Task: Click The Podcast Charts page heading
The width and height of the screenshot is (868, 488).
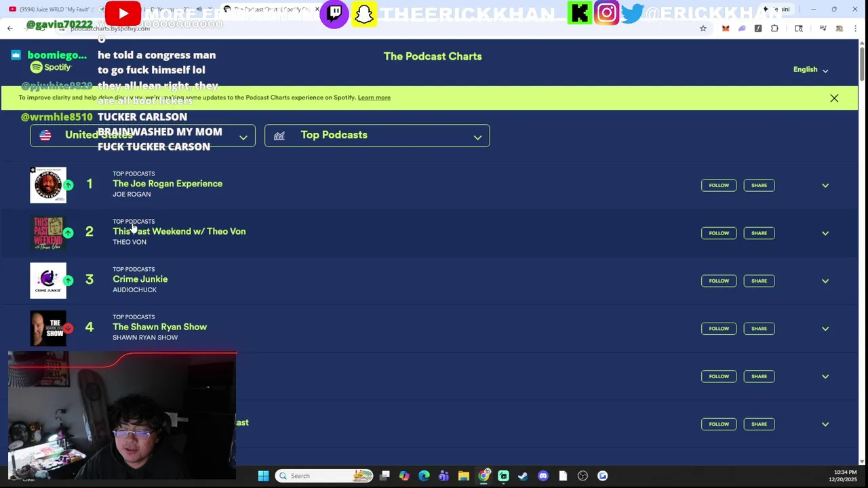Action: (x=433, y=56)
